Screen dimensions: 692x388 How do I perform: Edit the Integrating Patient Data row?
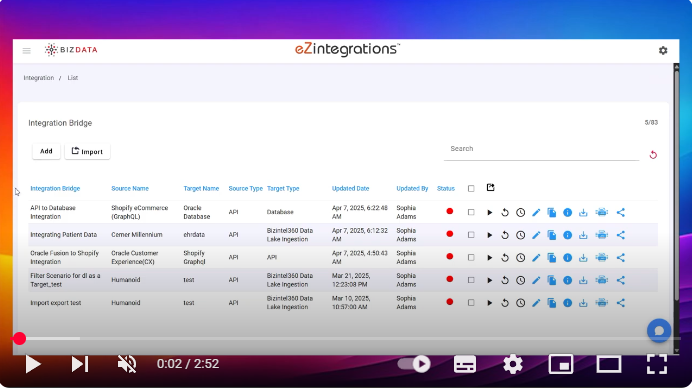point(536,235)
